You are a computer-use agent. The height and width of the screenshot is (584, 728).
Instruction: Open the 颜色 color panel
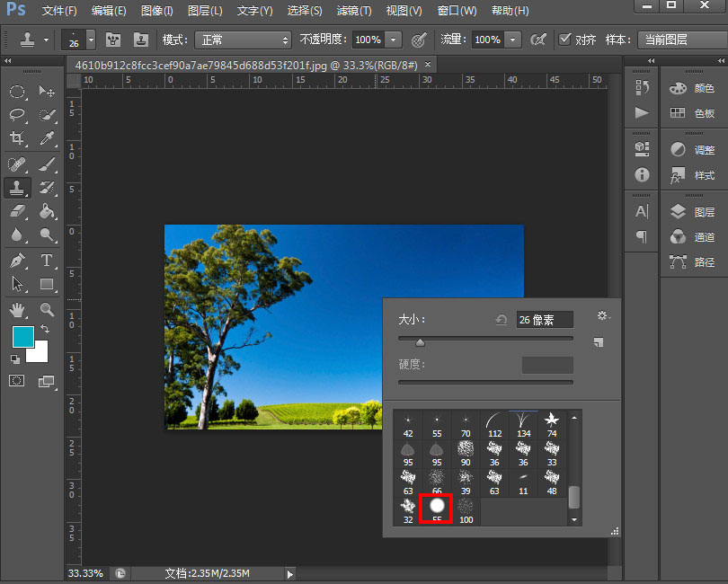(x=692, y=88)
